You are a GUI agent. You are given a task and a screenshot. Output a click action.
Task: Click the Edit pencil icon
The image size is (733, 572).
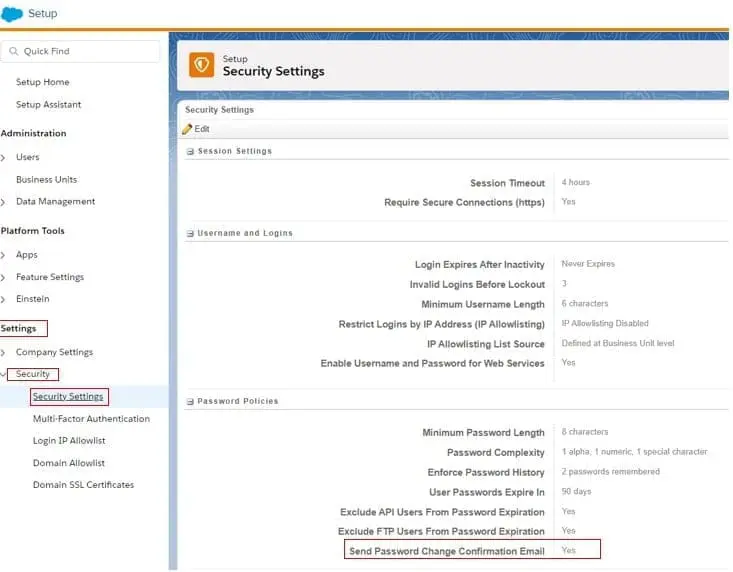[x=187, y=129]
